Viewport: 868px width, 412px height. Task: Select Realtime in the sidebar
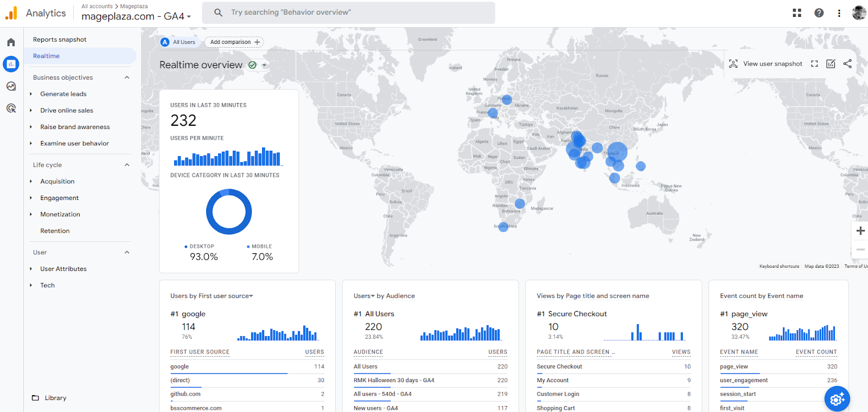80,56
